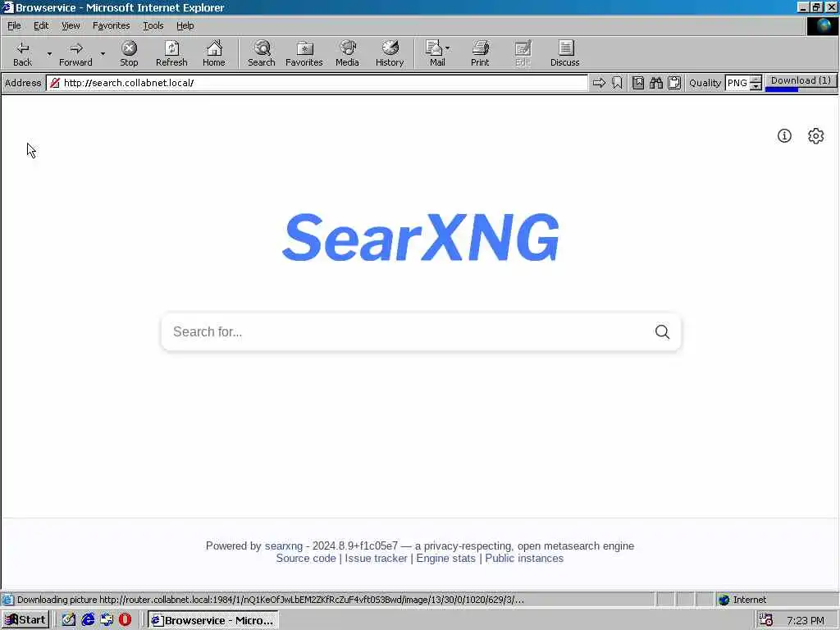This screenshot has width=840, height=630.
Task: Click the Browservice taskbar button
Action: click(x=213, y=620)
